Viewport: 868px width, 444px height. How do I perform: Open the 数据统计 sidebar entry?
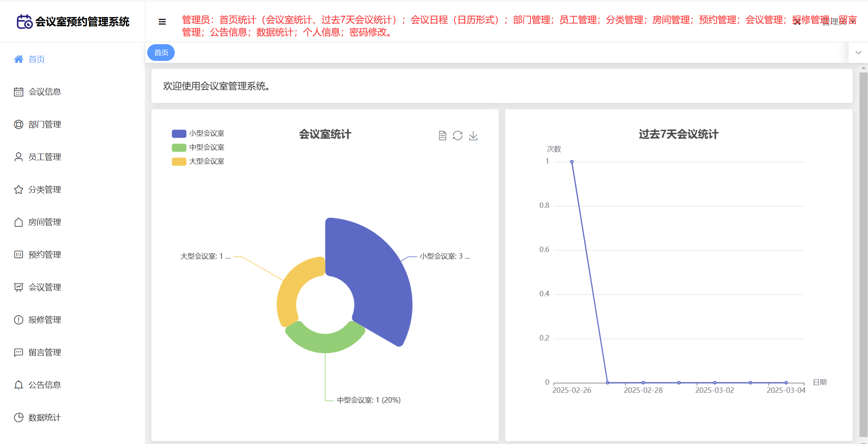point(44,418)
